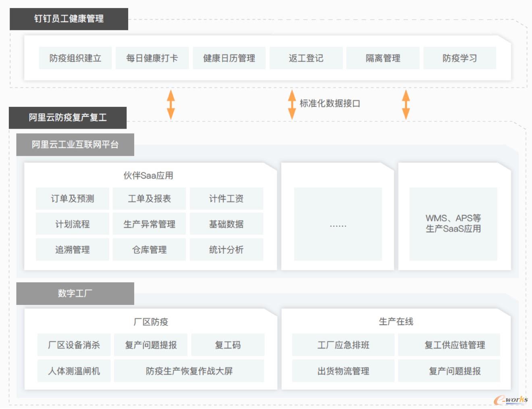Select the 厂区设备消杀 cell

74,345
